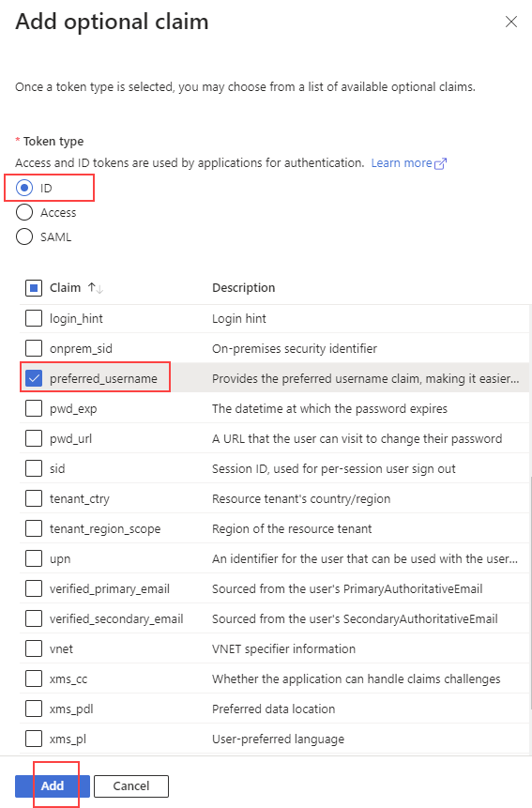Click the claims list vertical scrollbar
Screen dimensions: 532x808
click(530, 592)
